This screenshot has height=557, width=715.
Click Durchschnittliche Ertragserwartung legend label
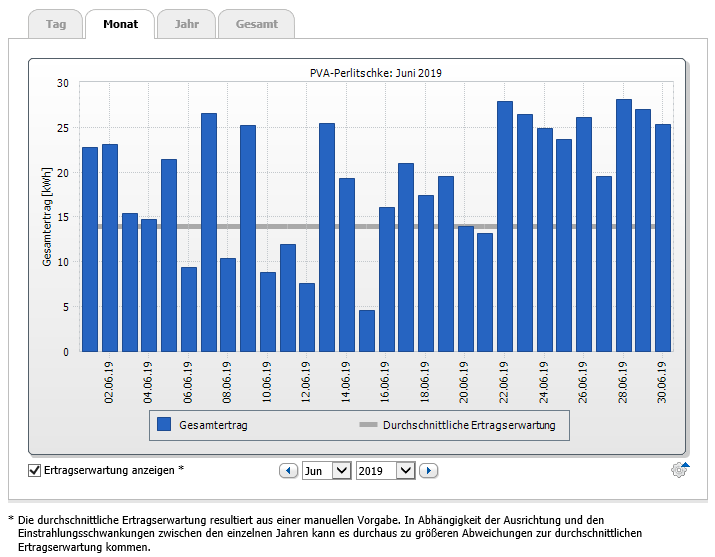pos(469,425)
